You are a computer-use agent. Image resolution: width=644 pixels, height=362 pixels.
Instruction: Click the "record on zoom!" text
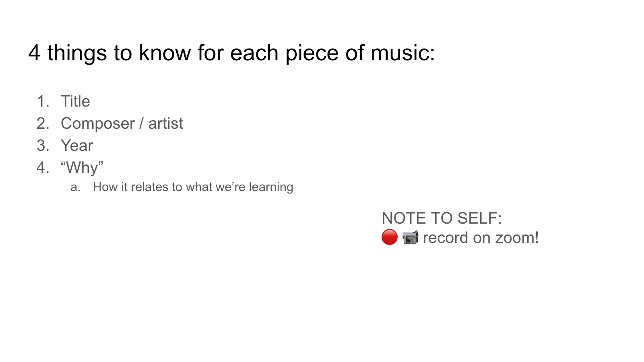[x=481, y=238]
